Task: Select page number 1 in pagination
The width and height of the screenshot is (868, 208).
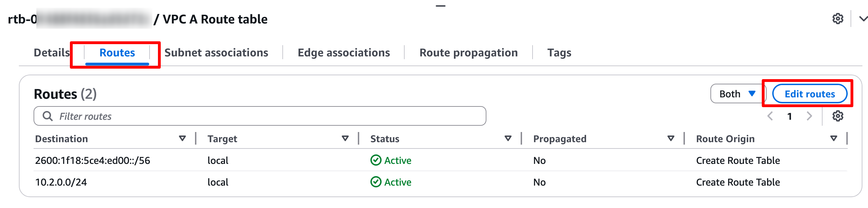Action: point(789,116)
